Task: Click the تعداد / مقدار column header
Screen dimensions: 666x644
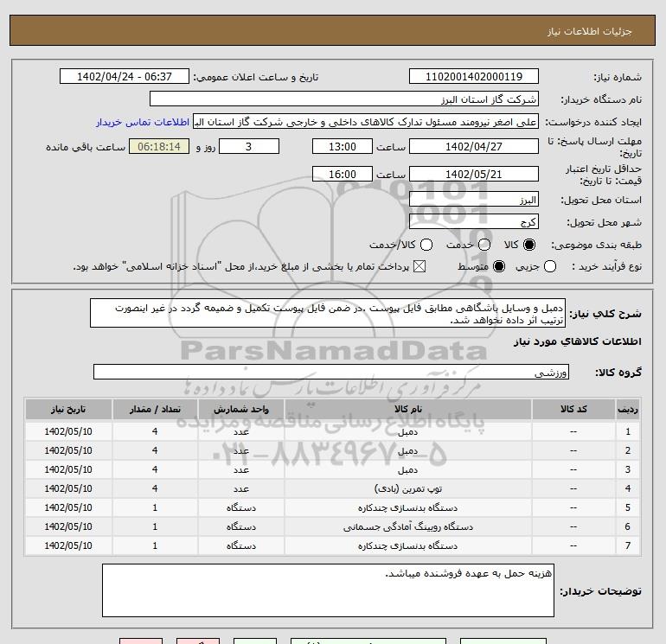Action: click(x=155, y=409)
